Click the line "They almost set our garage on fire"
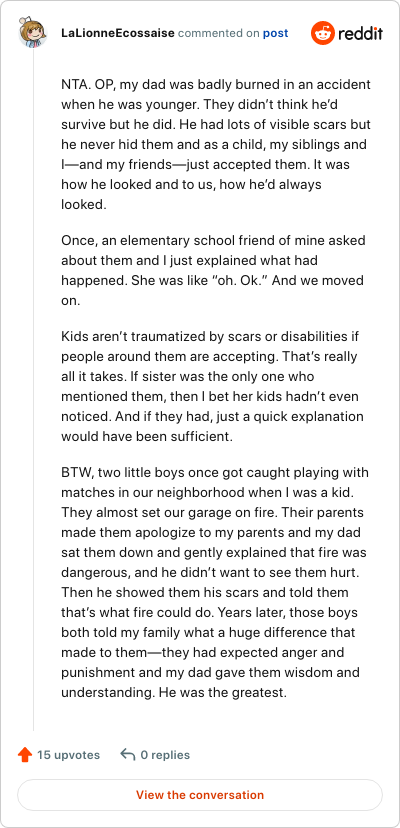This screenshot has height=828, width=400. (179, 512)
